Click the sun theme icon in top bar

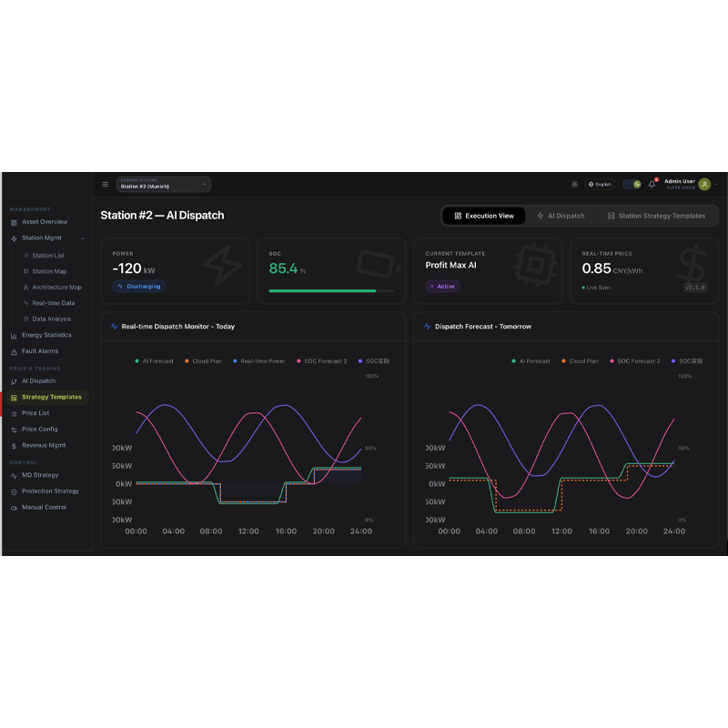click(574, 184)
